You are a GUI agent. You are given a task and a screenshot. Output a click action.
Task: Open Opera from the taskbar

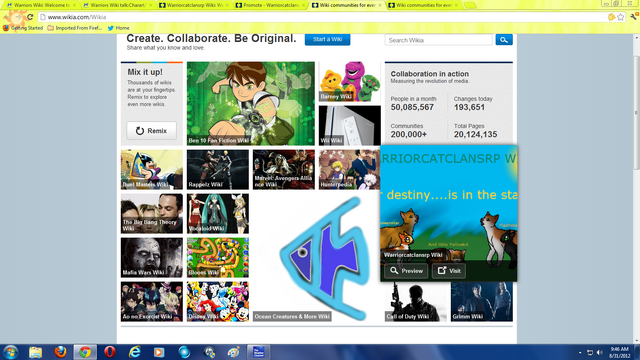110,351
